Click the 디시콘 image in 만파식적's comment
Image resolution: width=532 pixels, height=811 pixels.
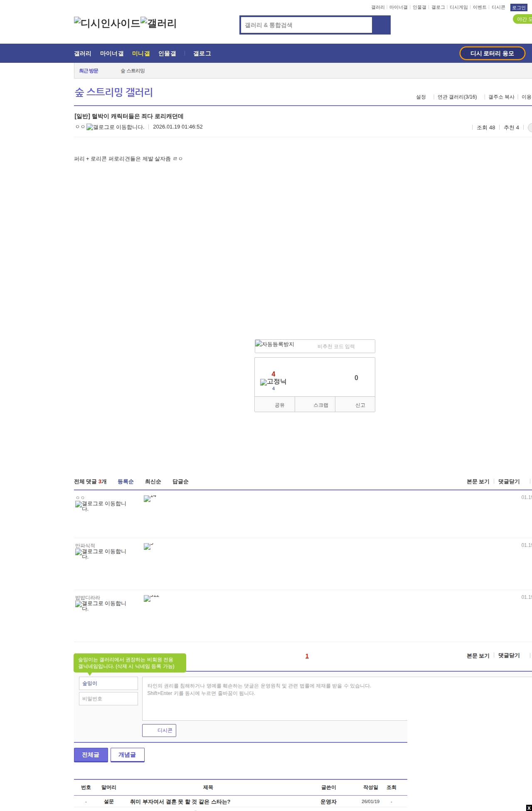149,546
